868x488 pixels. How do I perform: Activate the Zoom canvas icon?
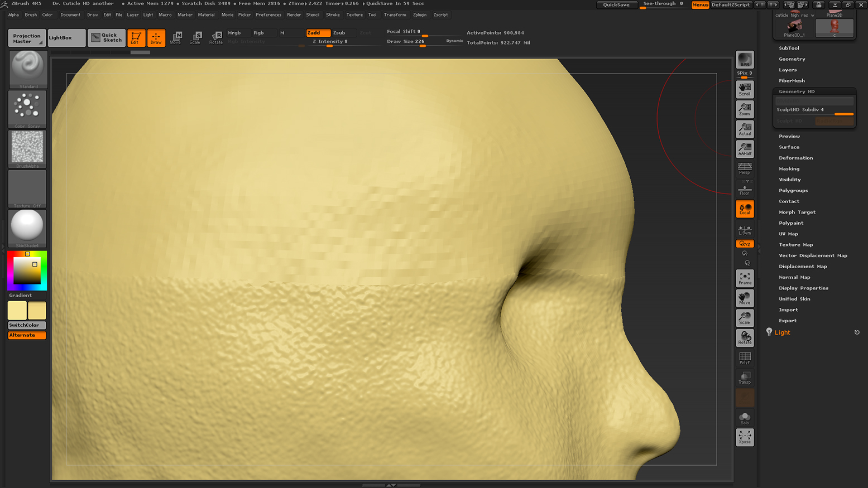click(745, 109)
